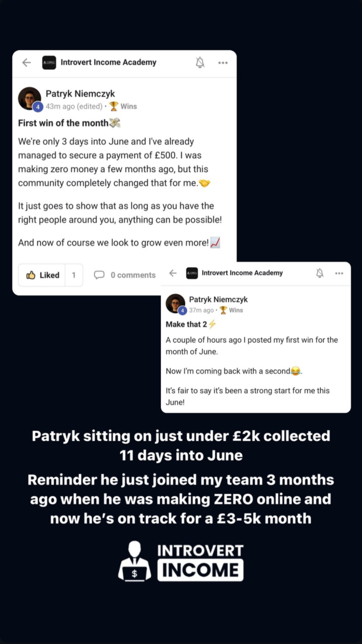
Task: Select the trophy Wins tag on the second post
Action: coord(231,310)
